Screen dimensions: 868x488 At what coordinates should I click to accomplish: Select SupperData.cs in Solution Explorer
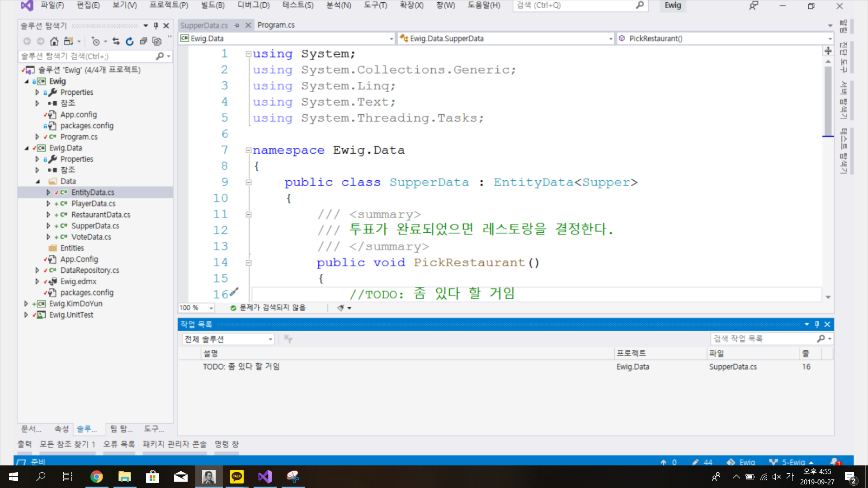point(95,226)
